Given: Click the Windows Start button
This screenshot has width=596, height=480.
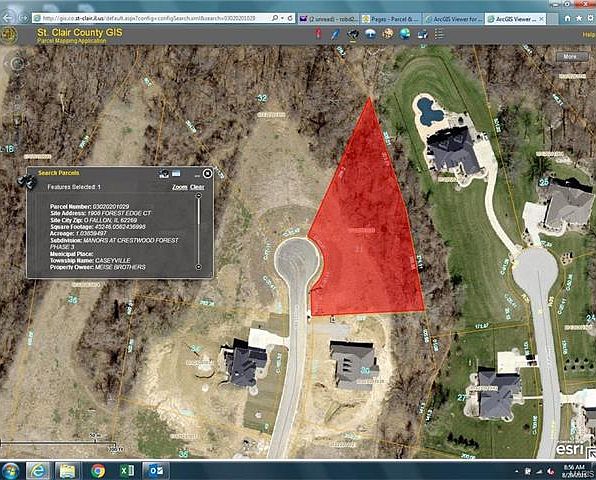Looking at the screenshot, I should coord(11,471).
